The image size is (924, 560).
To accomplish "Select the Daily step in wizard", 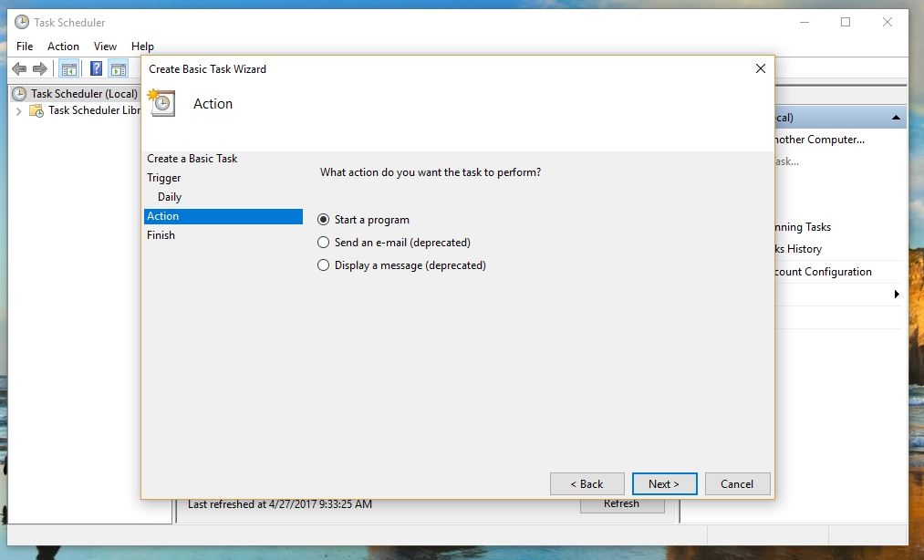I will [x=170, y=197].
